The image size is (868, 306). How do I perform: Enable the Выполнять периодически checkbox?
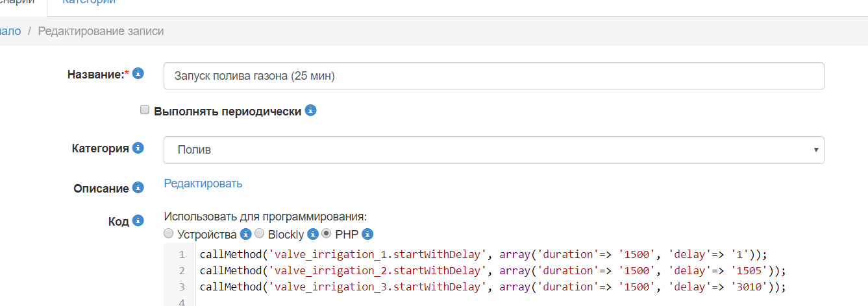tap(145, 110)
